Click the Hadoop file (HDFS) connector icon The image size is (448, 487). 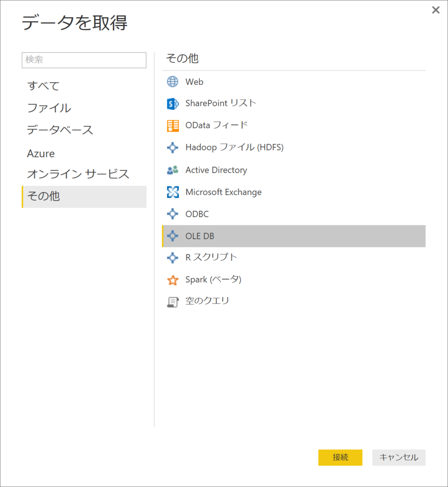click(x=173, y=147)
